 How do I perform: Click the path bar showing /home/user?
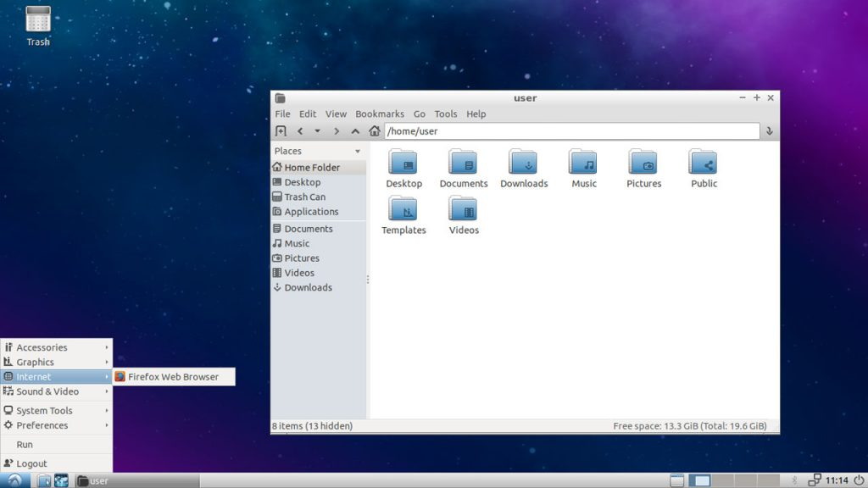(572, 131)
